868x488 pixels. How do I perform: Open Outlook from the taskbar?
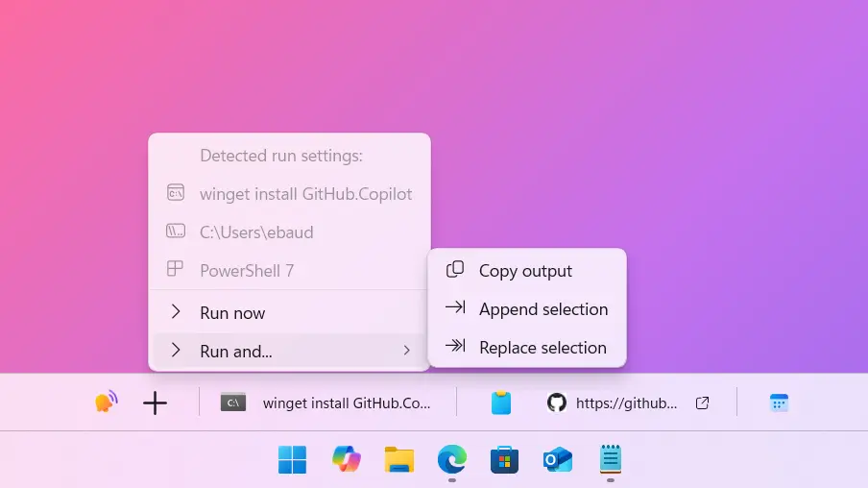558,459
